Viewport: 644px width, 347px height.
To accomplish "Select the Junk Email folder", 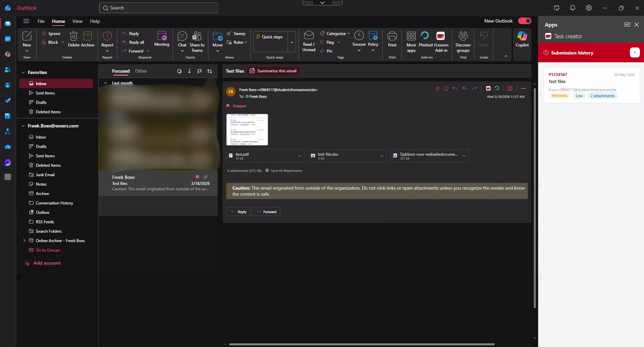I will tap(45, 175).
